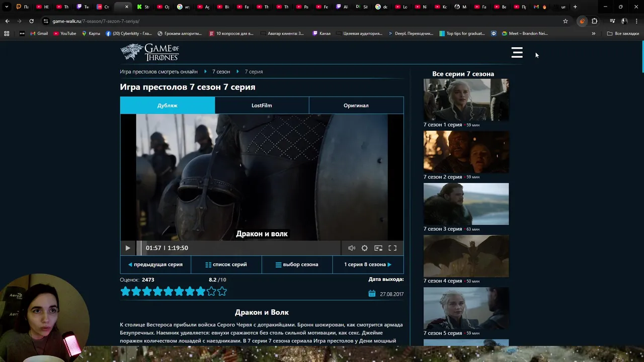The image size is (644, 362).
Task: Open the Аватар клиента bookmark
Action: [282, 34]
